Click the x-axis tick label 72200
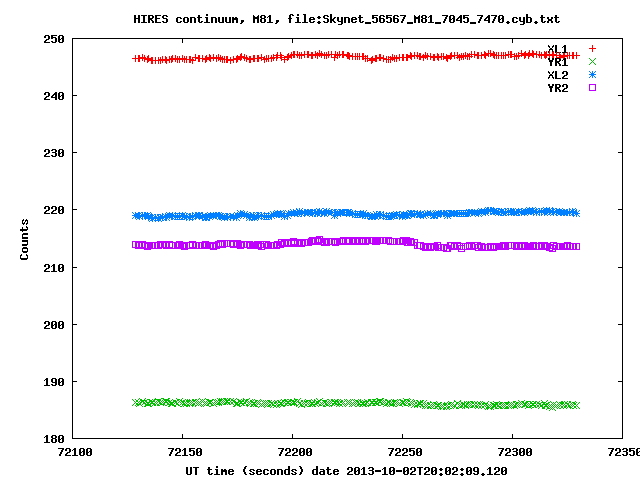 (x=295, y=452)
